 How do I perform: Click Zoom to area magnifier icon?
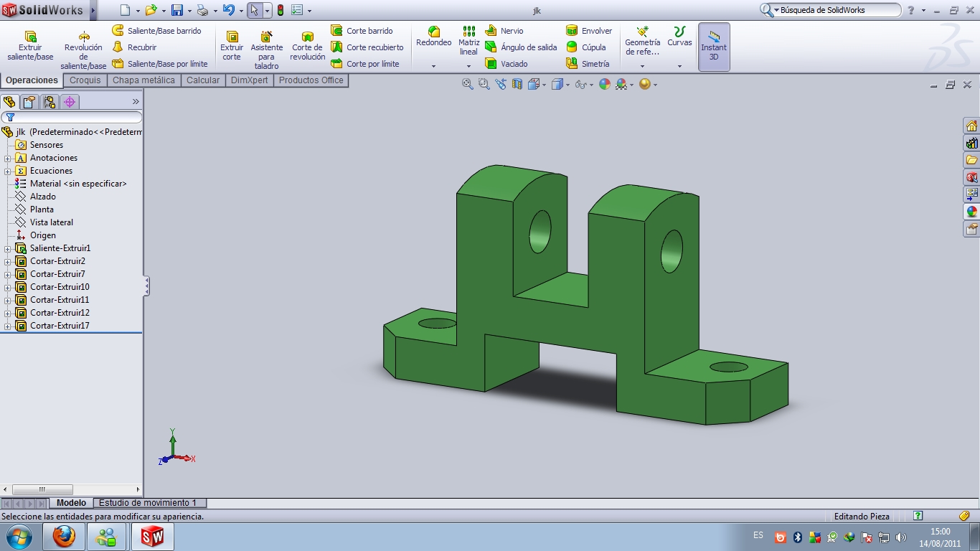[484, 84]
